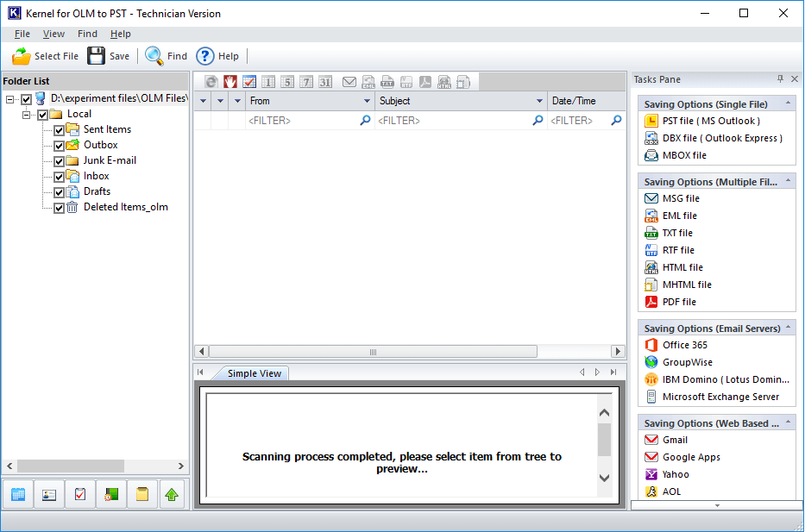The width and height of the screenshot is (805, 532).
Task: Click the grayed refresh icon in toolbar
Action: (211, 82)
